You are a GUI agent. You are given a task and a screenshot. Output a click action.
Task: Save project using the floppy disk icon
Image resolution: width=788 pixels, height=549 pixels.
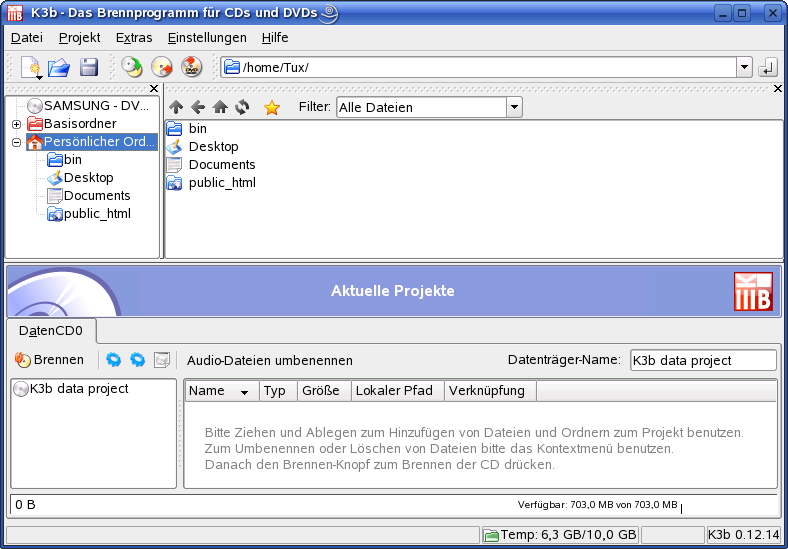(x=89, y=67)
